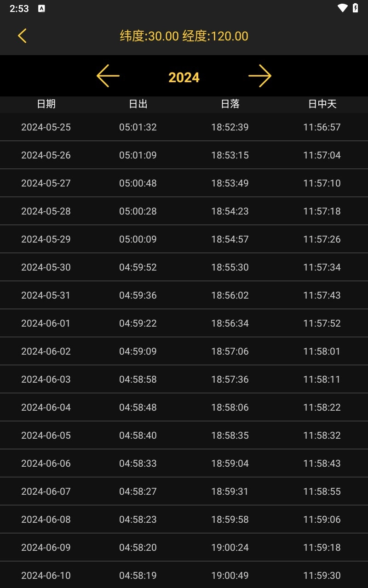Select the 日落 column header
Viewport: 368px width, 588px height.
230,104
